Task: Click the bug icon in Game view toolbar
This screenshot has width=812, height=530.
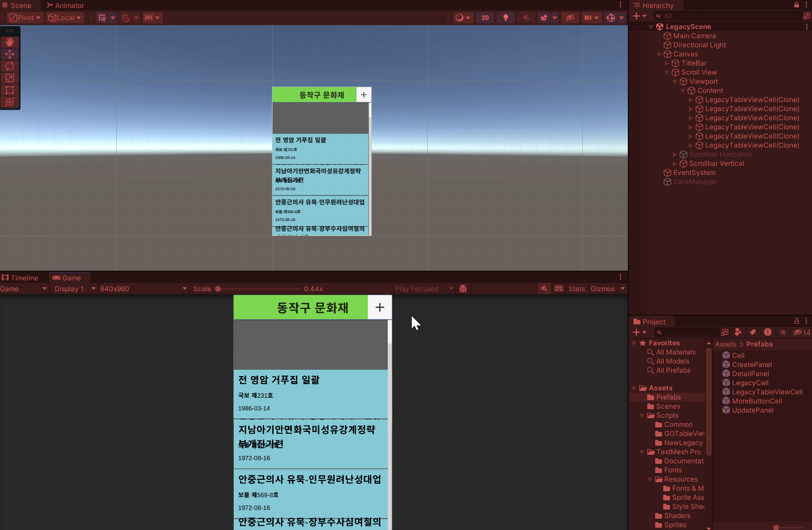Action: 463,289
